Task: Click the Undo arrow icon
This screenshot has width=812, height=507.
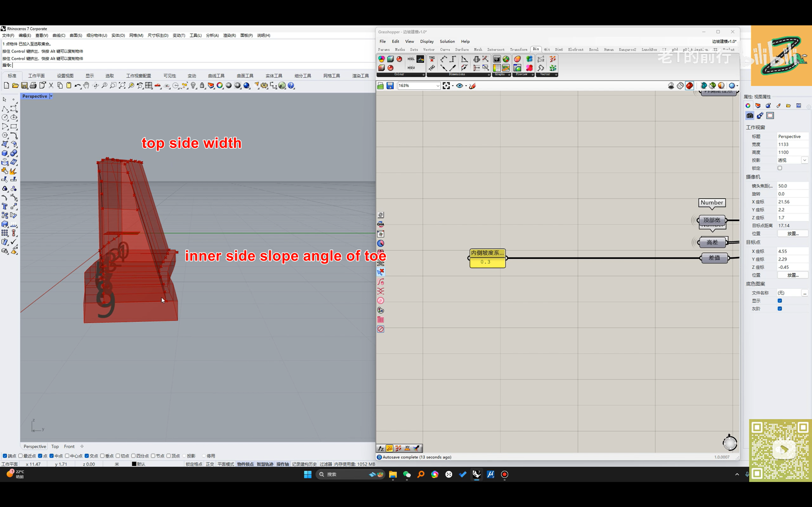Action: (x=77, y=86)
